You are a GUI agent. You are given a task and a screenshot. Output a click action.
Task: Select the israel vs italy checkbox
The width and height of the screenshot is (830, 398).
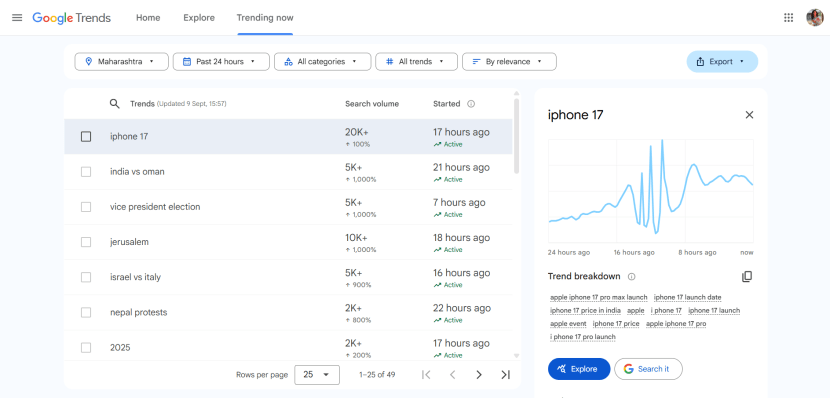(86, 277)
